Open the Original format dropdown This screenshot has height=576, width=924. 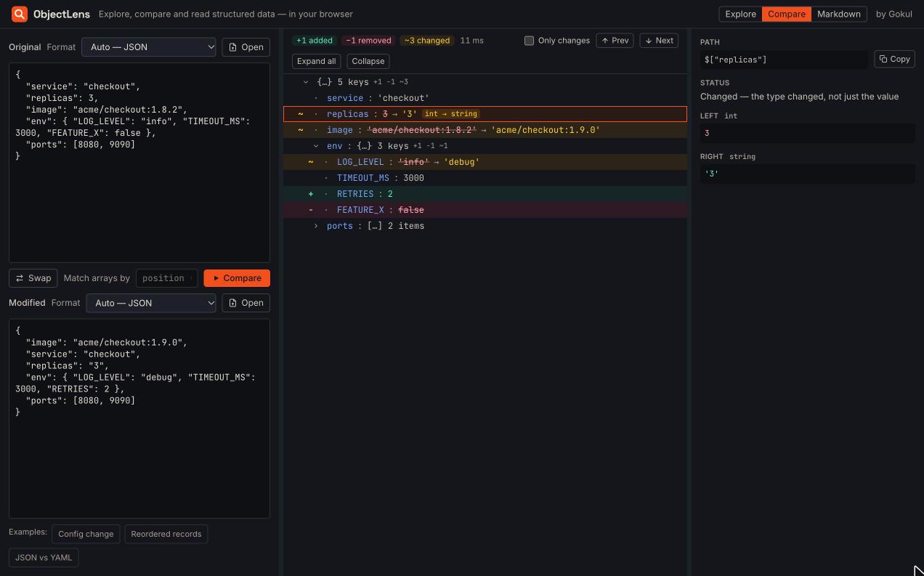(149, 47)
